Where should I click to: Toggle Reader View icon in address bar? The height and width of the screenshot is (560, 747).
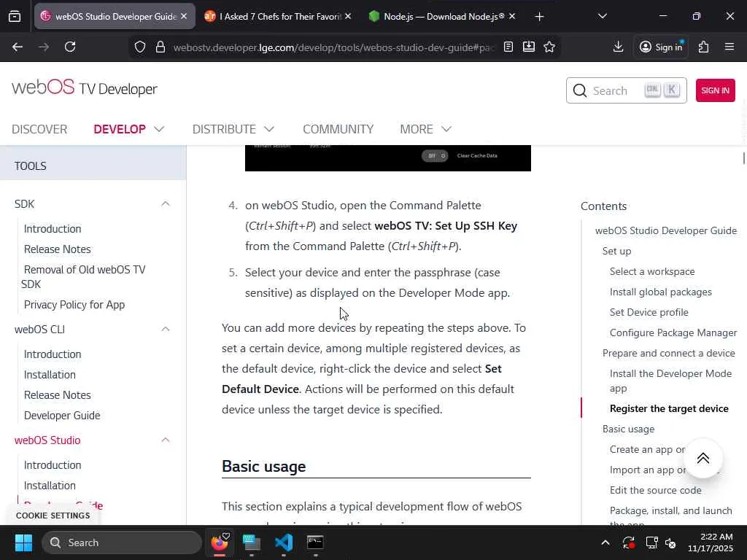point(508,47)
